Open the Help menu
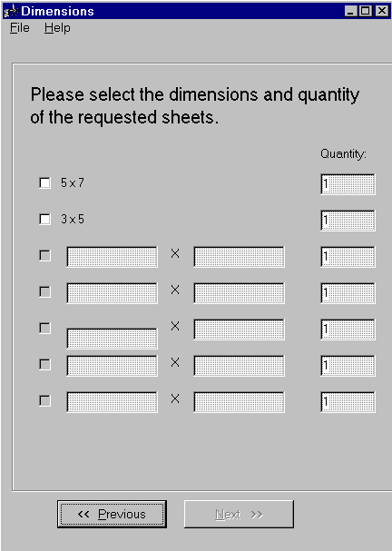The width and height of the screenshot is (392, 551). tap(57, 28)
